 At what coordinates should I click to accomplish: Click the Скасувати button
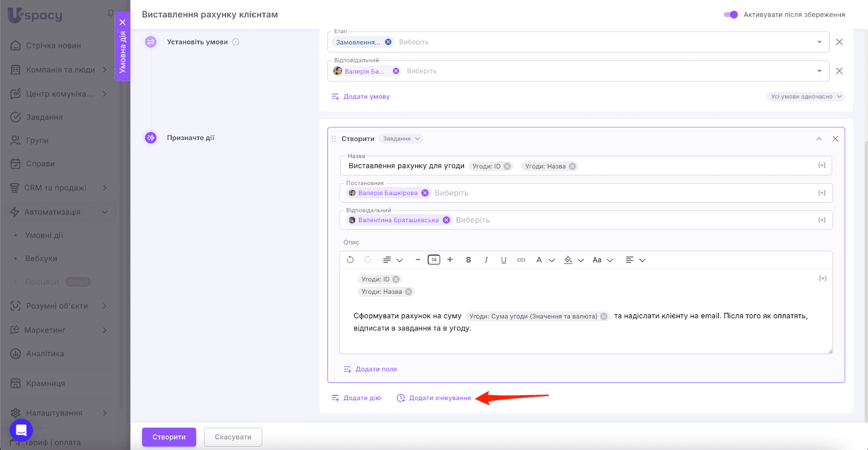pyautogui.click(x=233, y=437)
